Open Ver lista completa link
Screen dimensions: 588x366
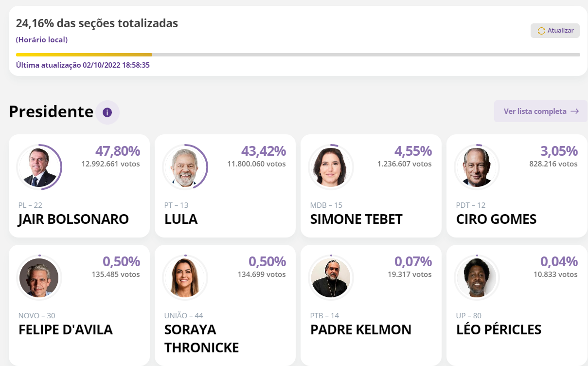coord(541,111)
